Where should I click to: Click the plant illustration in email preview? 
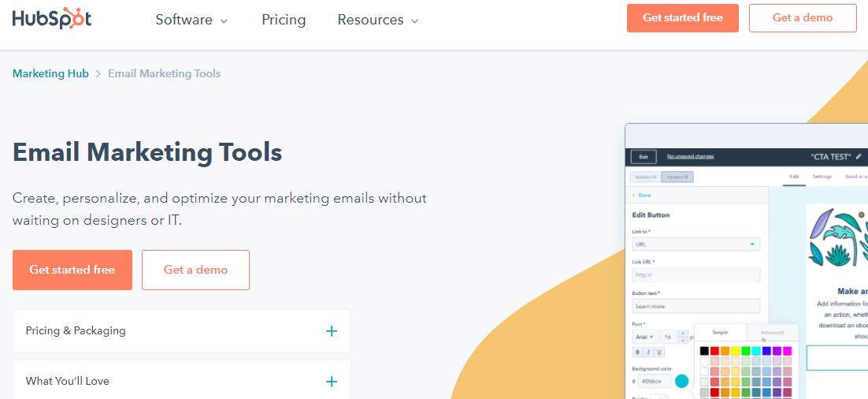[838, 237]
